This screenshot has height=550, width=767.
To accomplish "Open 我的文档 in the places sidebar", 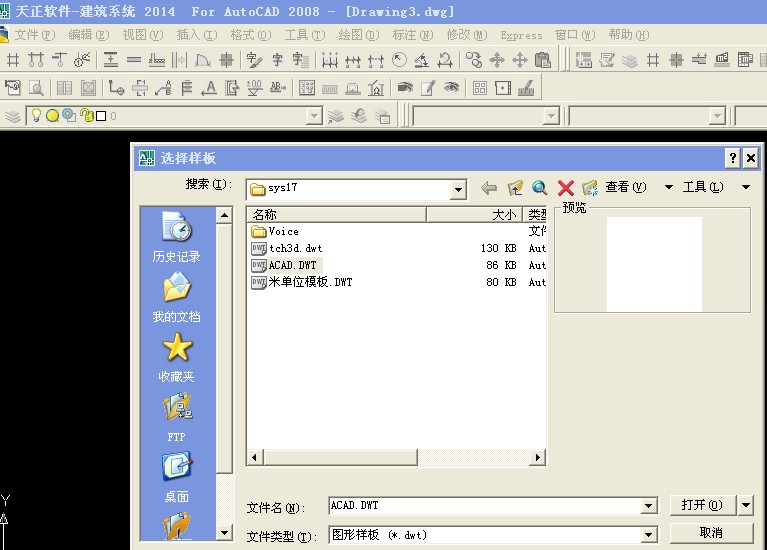I will tap(177, 298).
